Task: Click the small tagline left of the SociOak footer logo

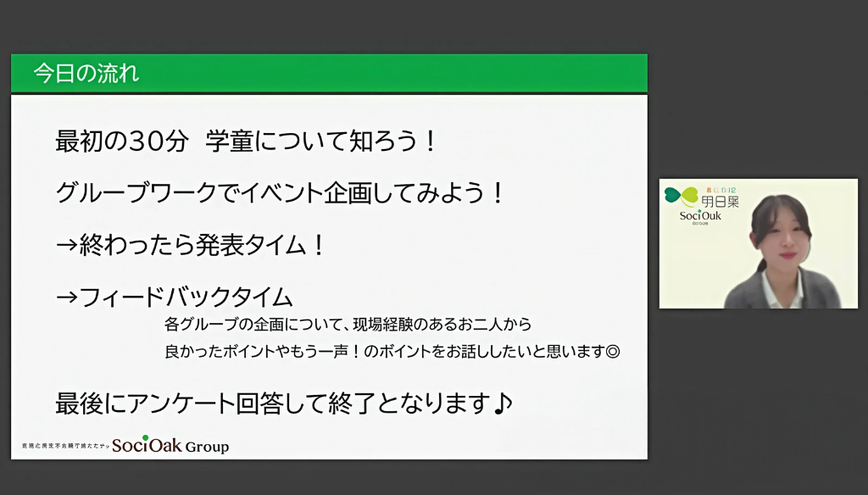Action: pos(64,446)
